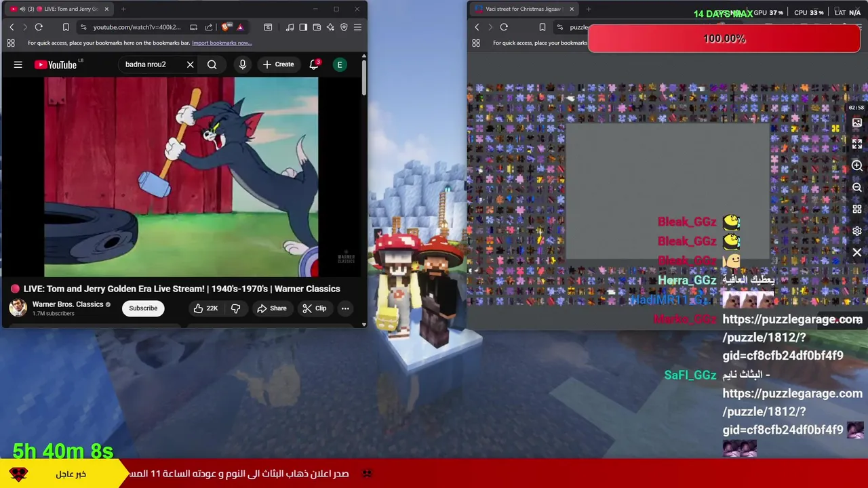The height and width of the screenshot is (488, 868).
Task: Click the YouTube address bar URL
Action: (137, 27)
